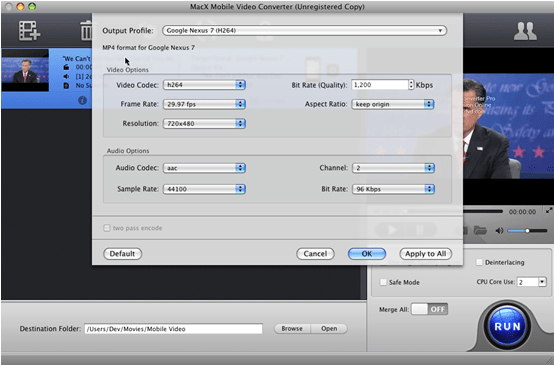Click the trash delete icon in toolbar
554x365 pixels.
pos(86,30)
